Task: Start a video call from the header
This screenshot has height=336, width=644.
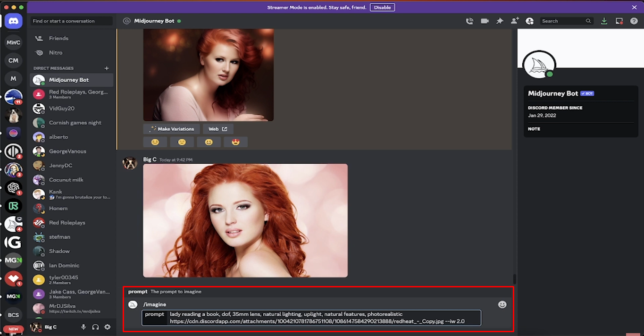Action: tap(485, 21)
